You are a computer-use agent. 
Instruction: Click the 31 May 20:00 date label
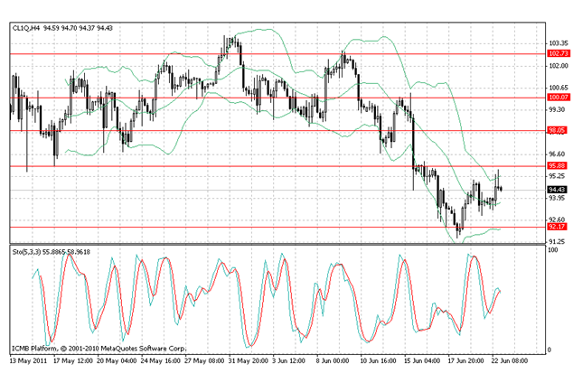tap(249, 359)
